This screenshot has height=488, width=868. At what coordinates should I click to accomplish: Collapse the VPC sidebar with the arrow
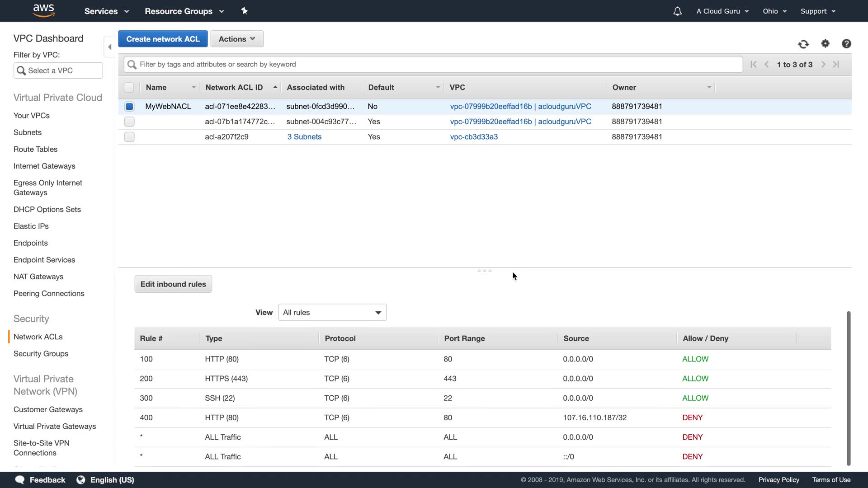click(x=109, y=47)
